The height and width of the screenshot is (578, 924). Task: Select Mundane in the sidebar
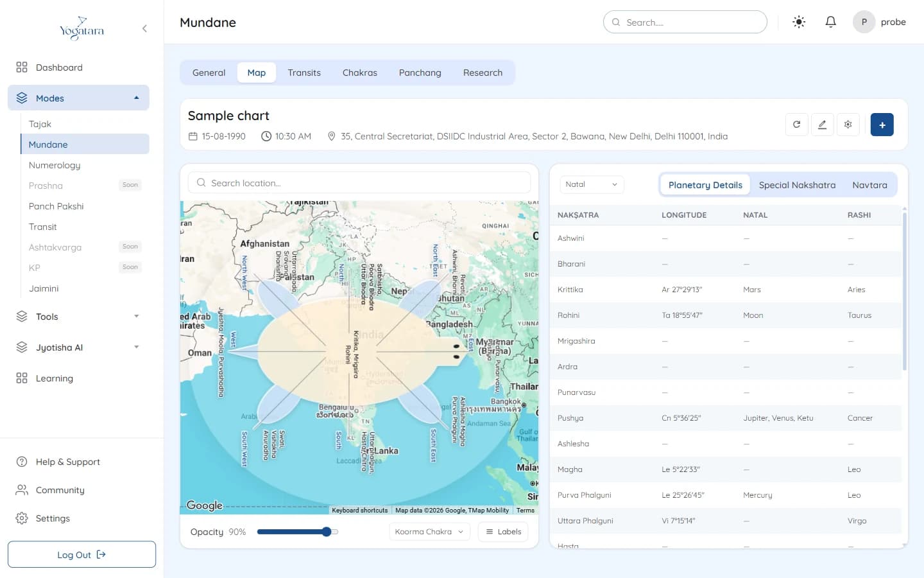(x=85, y=144)
